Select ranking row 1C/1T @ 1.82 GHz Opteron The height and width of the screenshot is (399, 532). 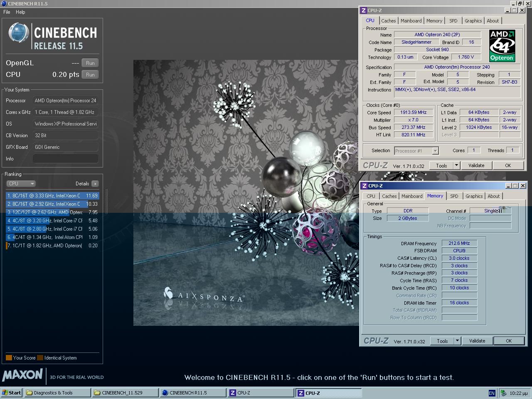(x=52, y=246)
